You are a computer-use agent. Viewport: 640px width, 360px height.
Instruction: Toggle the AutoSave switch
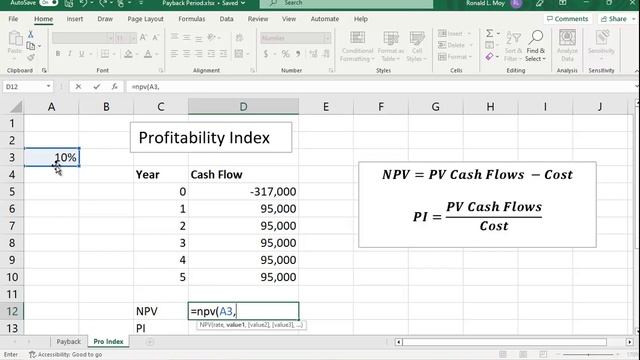pos(48,3)
